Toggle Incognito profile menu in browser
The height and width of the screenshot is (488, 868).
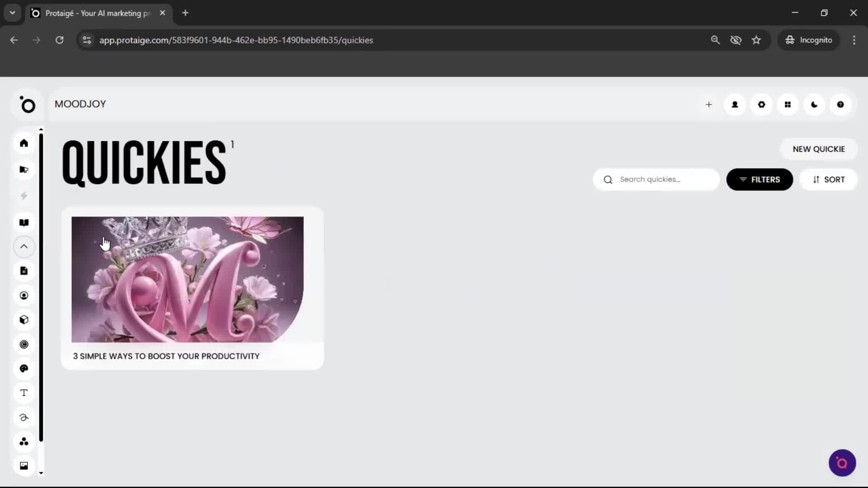809,40
